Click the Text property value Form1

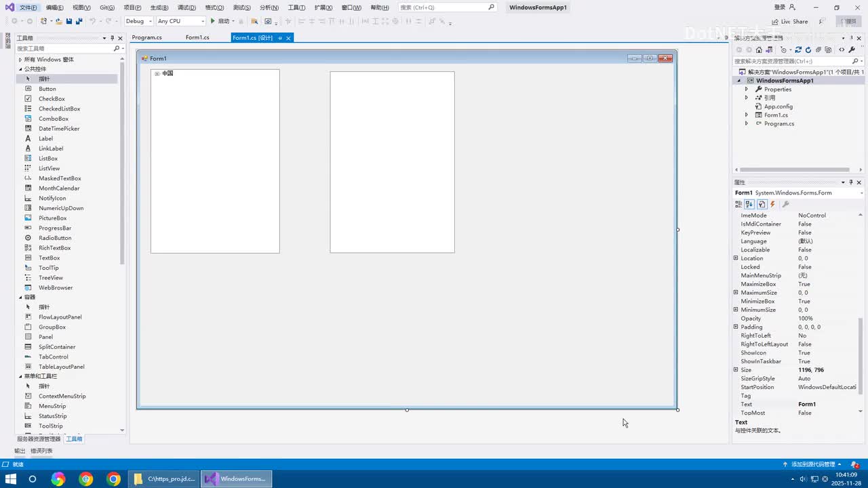(x=807, y=405)
